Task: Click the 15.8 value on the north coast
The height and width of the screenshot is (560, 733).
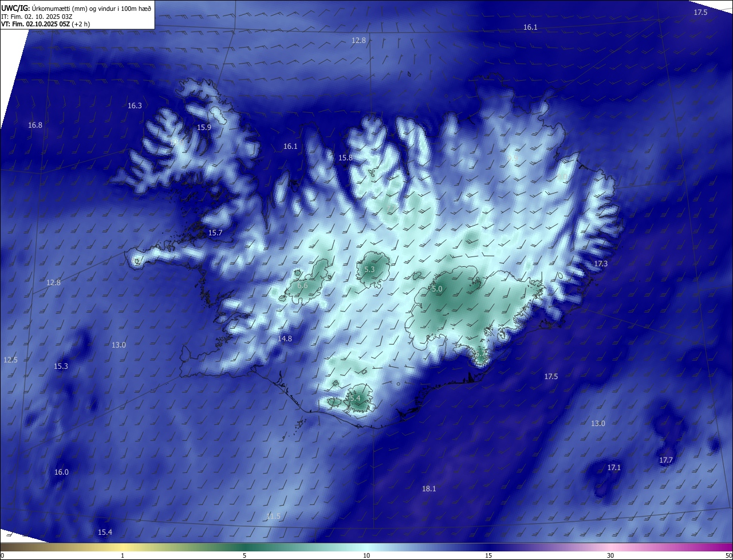Action: click(x=345, y=157)
